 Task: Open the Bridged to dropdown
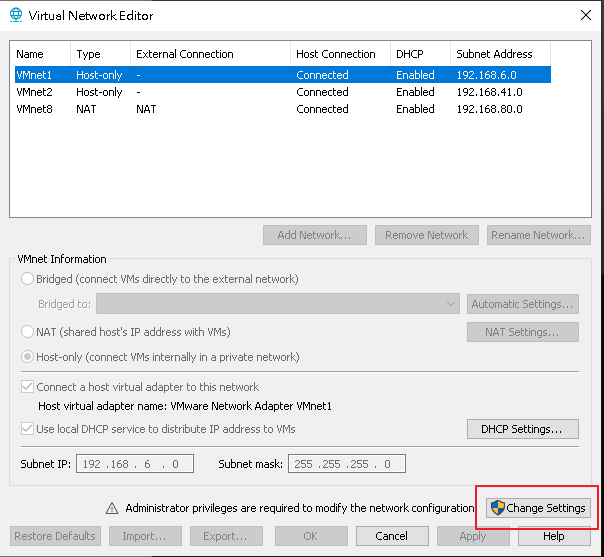278,304
